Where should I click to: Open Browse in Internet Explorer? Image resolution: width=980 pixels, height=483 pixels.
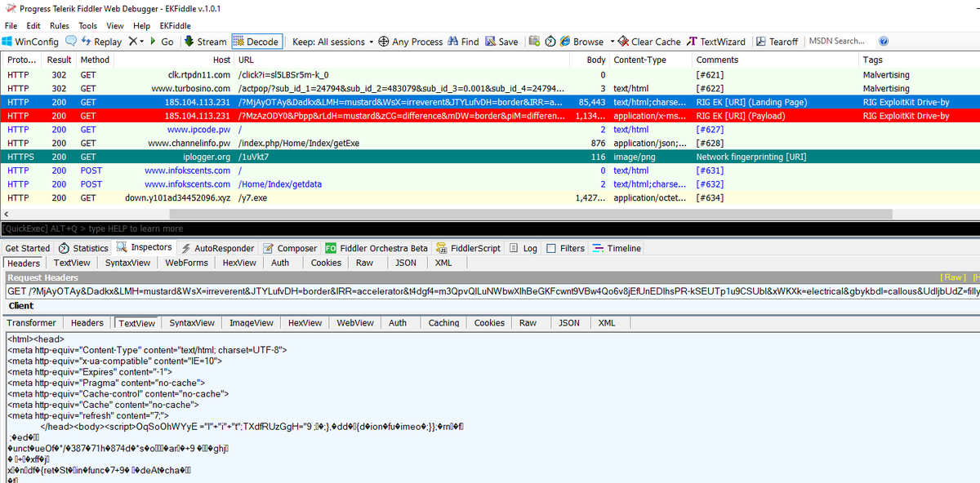click(581, 42)
